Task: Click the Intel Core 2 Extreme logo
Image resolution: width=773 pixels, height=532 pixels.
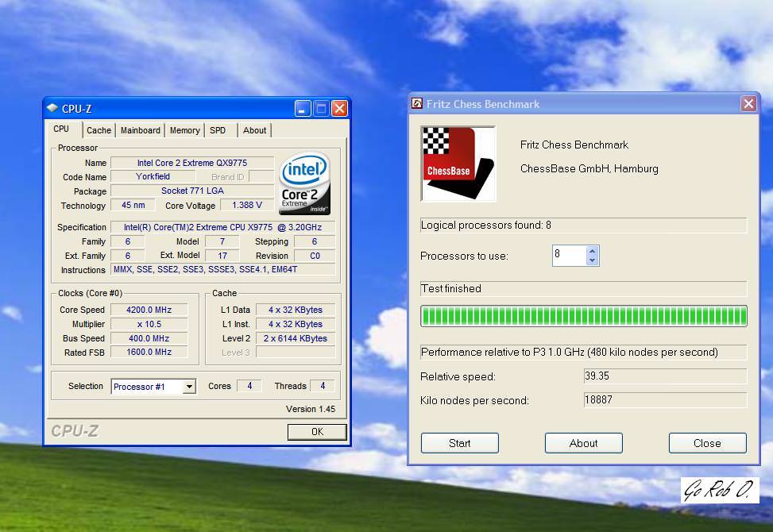Action: coord(304,183)
